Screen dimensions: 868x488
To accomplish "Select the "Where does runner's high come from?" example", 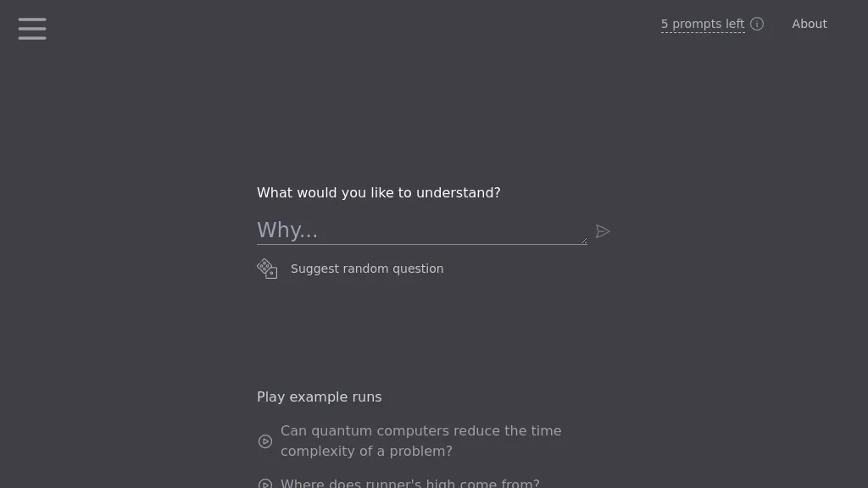I will [x=409, y=484].
